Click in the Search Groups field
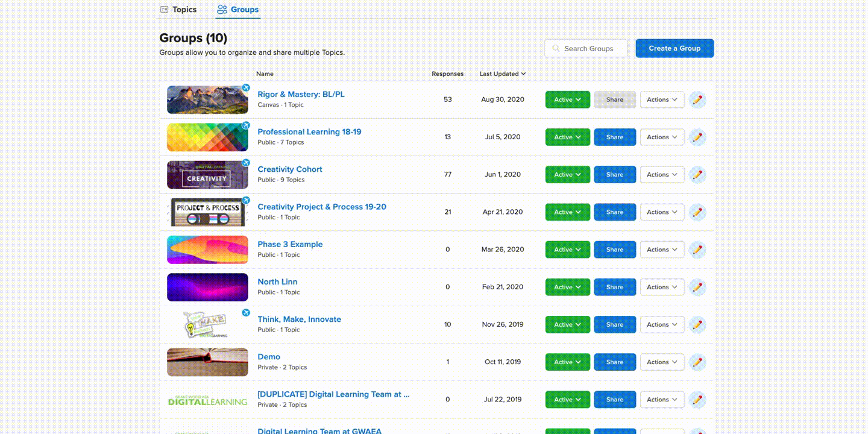The width and height of the screenshot is (868, 434). 586,48
